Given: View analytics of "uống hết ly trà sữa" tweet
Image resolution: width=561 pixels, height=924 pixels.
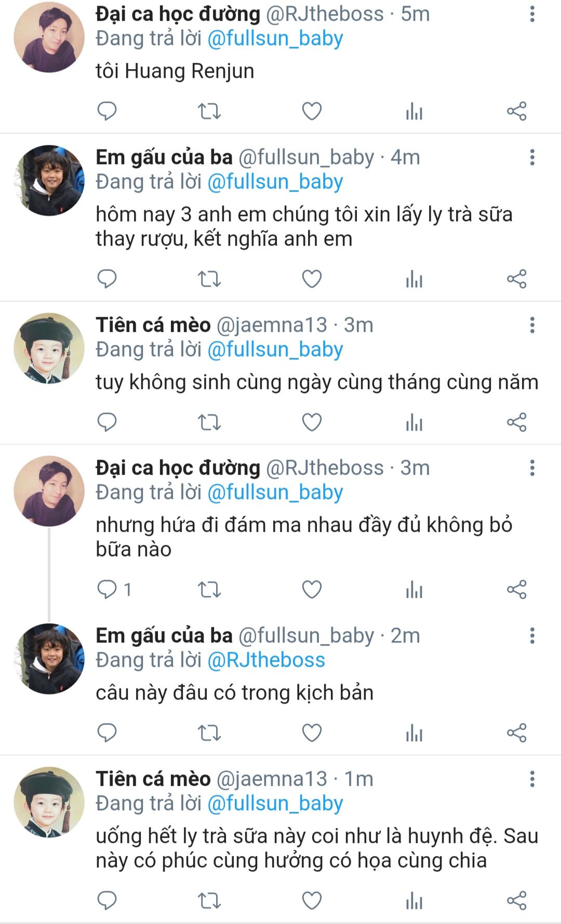Looking at the screenshot, I should (414, 901).
